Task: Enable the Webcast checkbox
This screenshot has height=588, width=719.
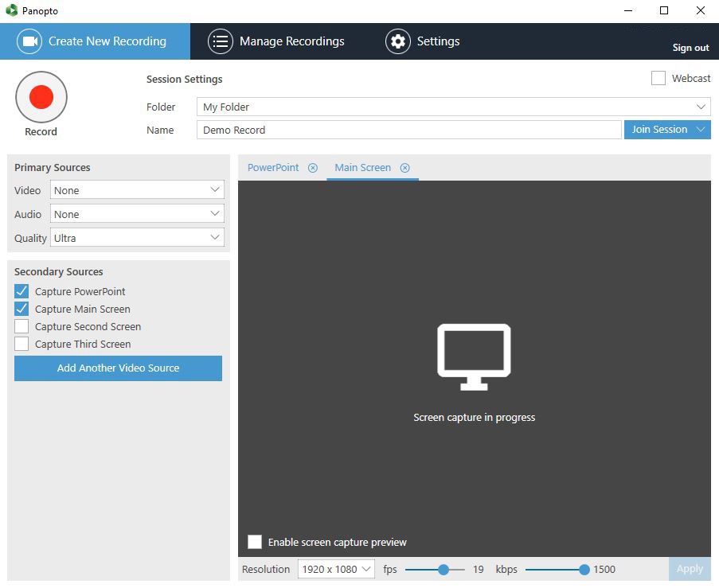Action: pos(658,78)
